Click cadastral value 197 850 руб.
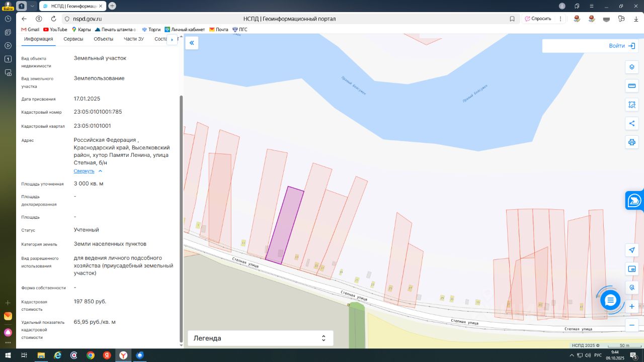 (x=90, y=302)
